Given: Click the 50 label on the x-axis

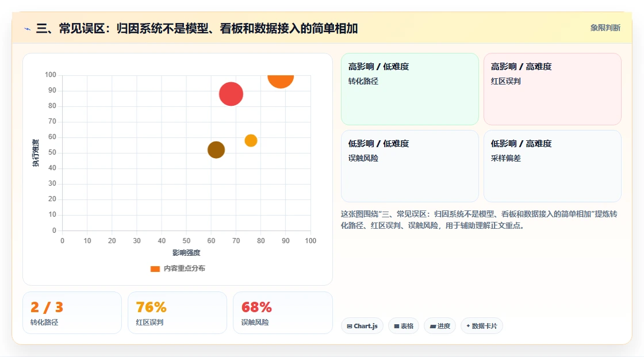Looking at the screenshot, I should [x=186, y=241].
